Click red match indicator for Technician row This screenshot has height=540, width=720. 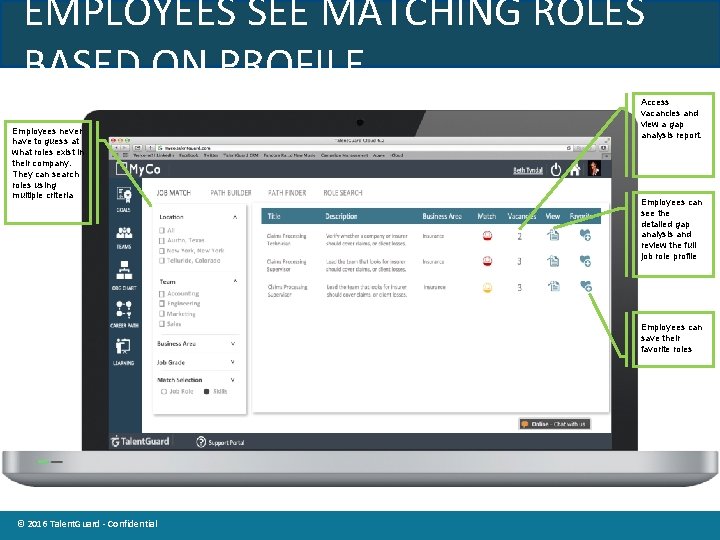click(487, 236)
